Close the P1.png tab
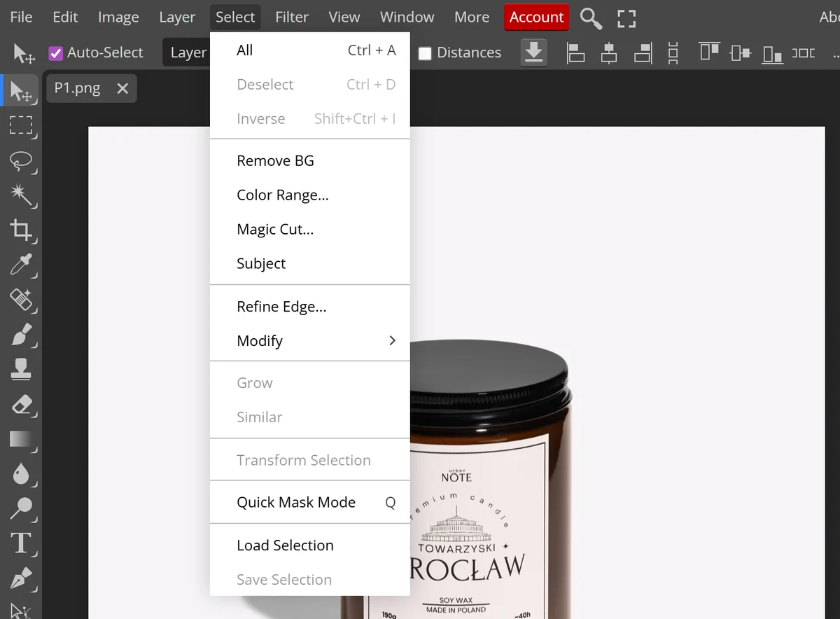This screenshot has width=840, height=619. click(x=122, y=88)
